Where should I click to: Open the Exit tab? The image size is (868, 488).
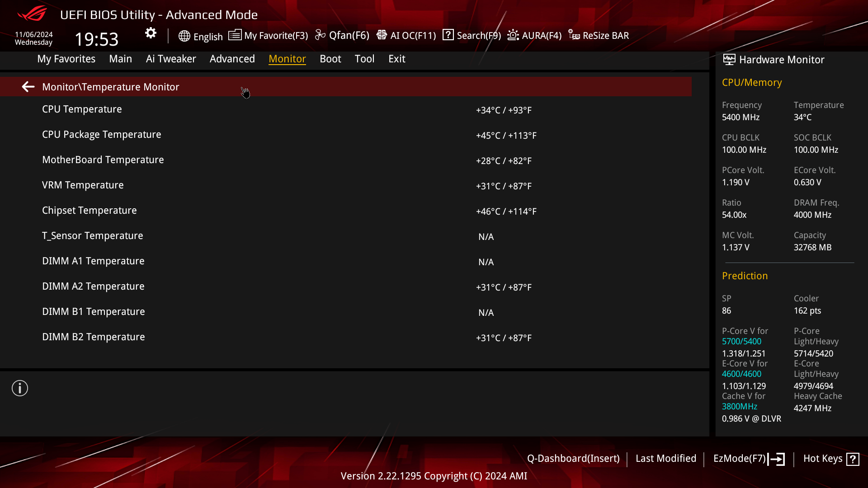(x=396, y=59)
